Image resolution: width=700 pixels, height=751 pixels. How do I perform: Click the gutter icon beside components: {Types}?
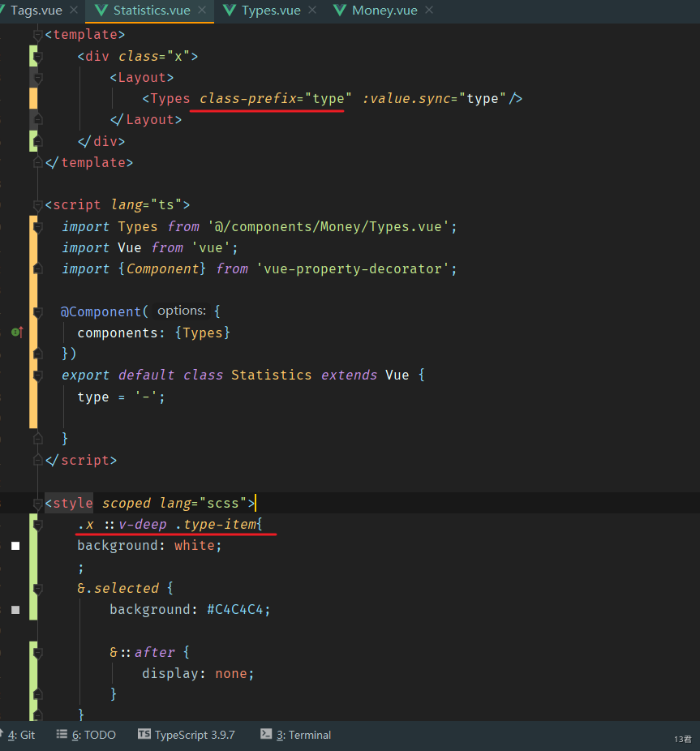point(17,332)
